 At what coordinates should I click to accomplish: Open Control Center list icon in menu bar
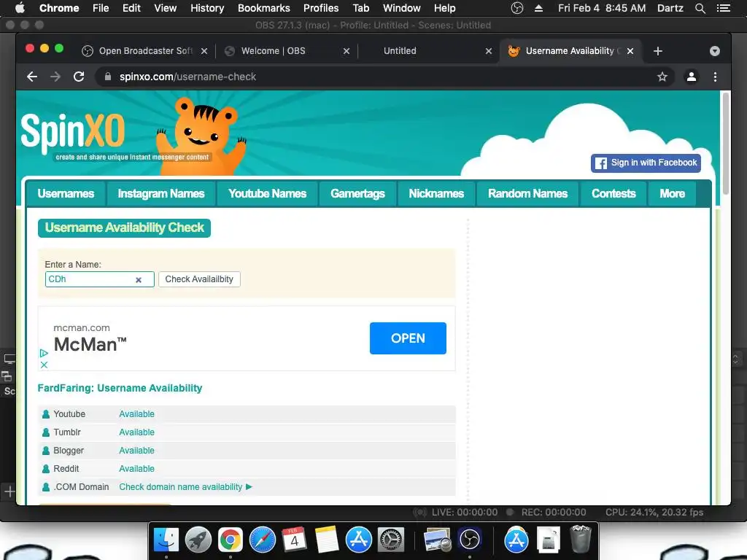723,8
